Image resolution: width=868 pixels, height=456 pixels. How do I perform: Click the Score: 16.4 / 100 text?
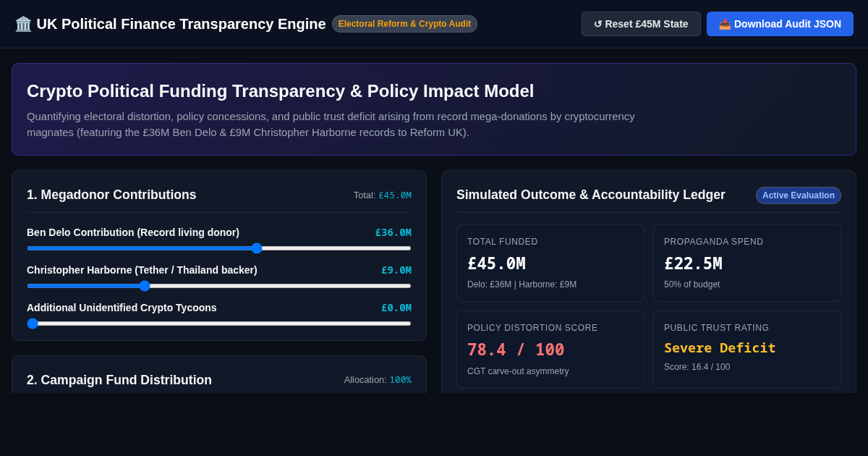(697, 367)
